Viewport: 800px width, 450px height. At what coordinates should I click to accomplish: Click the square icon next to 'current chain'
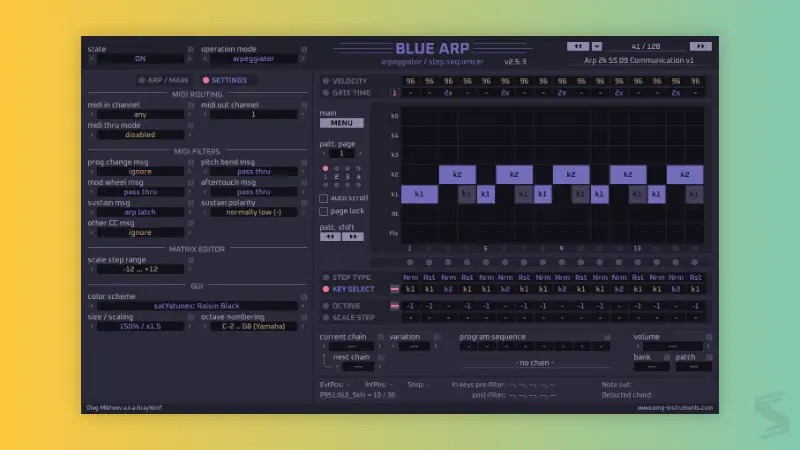381,337
